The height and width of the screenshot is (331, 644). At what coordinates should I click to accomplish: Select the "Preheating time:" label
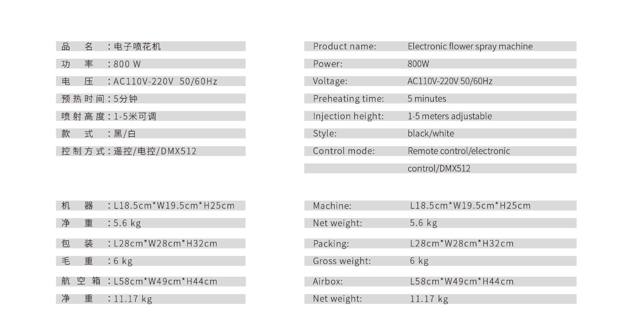348,99
